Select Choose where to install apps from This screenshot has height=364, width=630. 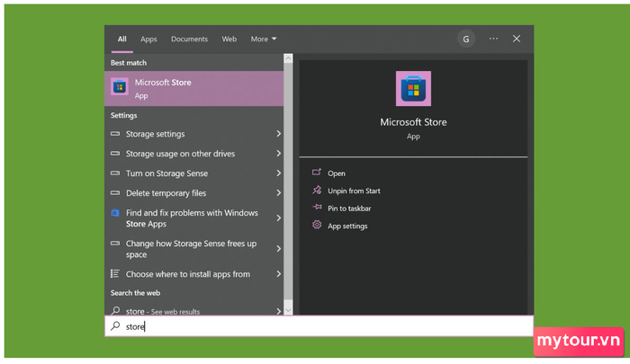[187, 274]
